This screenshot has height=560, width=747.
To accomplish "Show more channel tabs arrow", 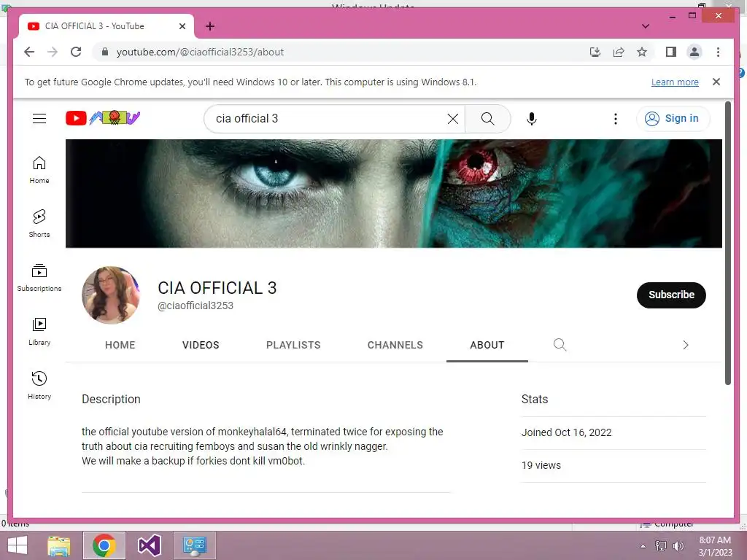I will (x=686, y=345).
